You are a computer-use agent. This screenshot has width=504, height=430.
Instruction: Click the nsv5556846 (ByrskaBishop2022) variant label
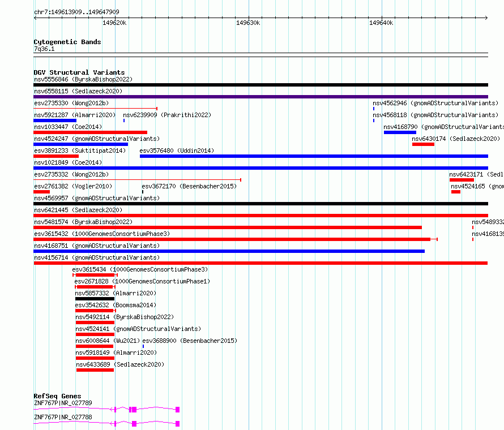[83, 79]
